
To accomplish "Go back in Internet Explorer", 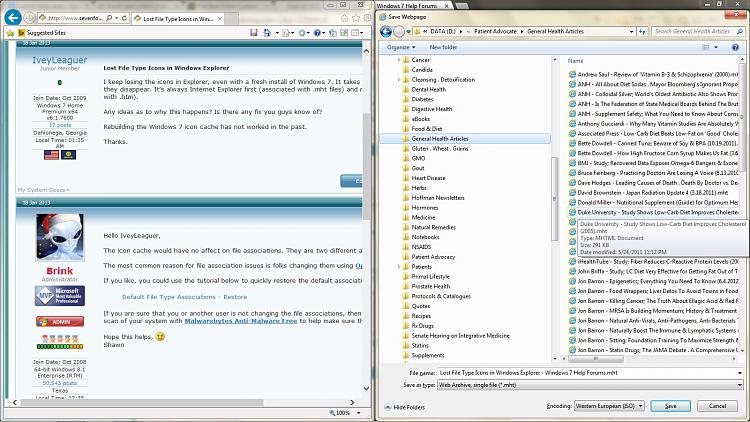I will [13, 18].
